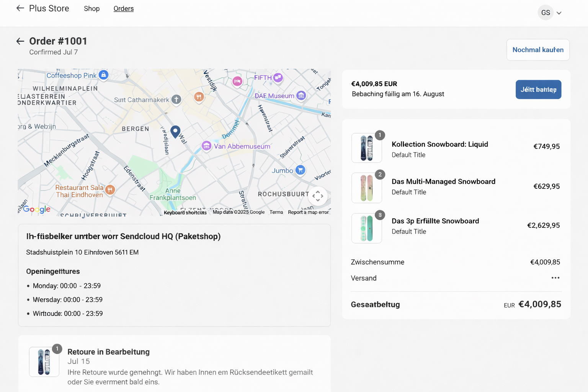Open the GS profile avatar menu
Screen dimensions: 588x392
tap(546, 13)
